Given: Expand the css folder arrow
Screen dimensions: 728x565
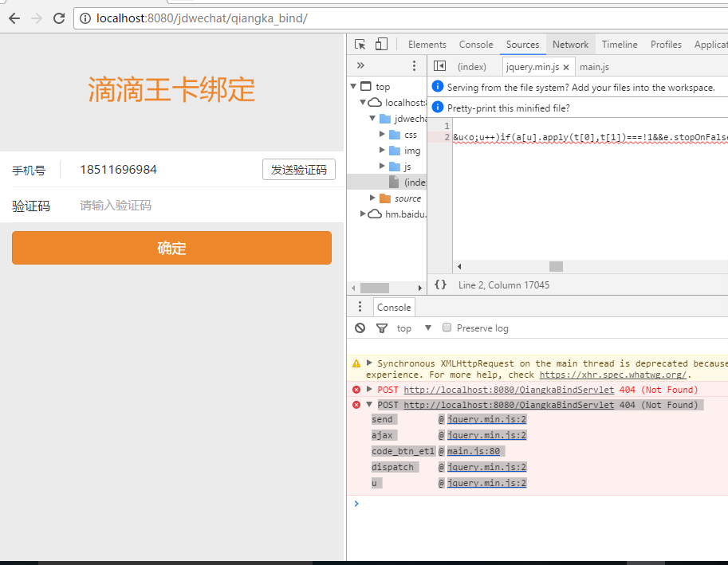Looking at the screenshot, I should point(382,134).
